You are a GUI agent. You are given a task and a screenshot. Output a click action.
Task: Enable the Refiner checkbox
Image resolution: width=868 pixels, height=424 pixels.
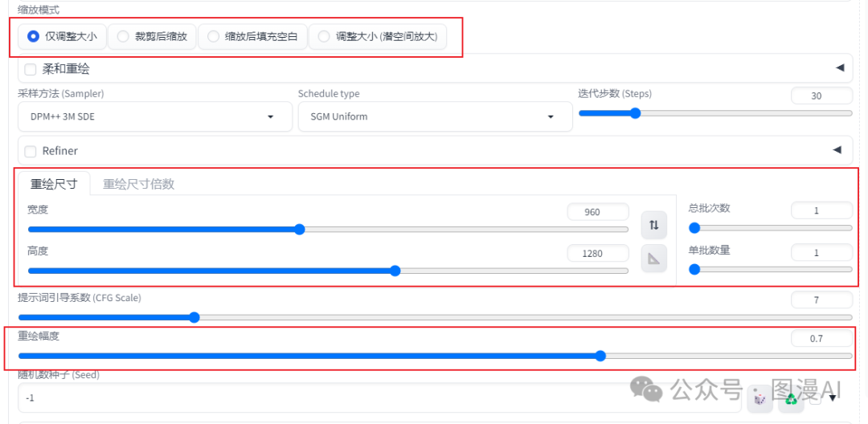(x=31, y=151)
